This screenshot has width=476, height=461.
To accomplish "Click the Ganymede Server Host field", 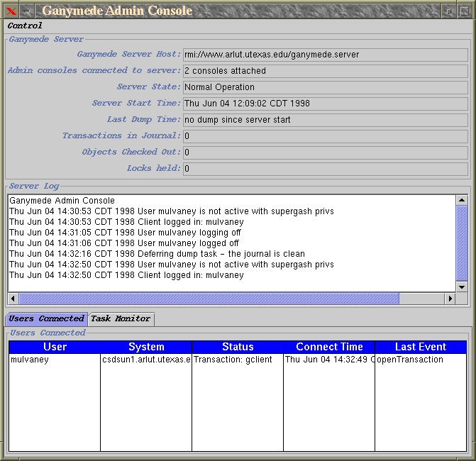I will [325, 55].
